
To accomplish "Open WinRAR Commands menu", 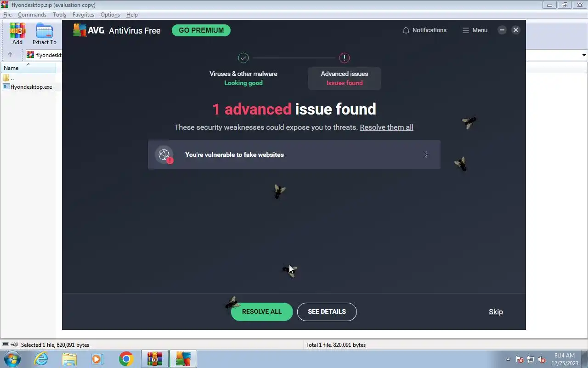I will tap(32, 15).
